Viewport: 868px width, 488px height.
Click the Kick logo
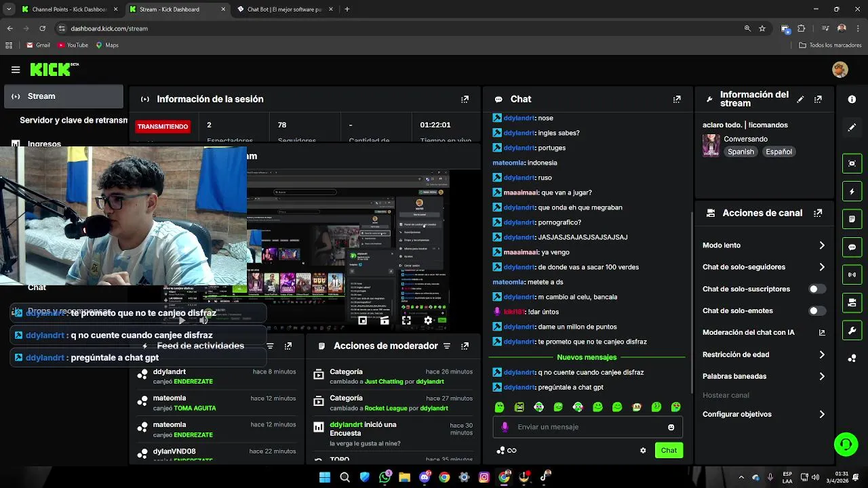point(54,69)
